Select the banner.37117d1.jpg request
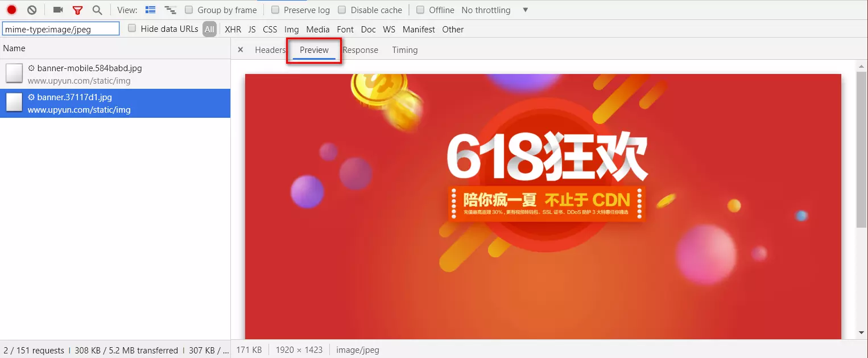 [115, 103]
